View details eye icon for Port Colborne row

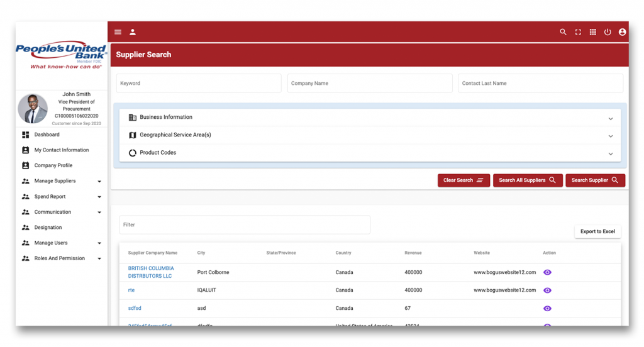[547, 273]
